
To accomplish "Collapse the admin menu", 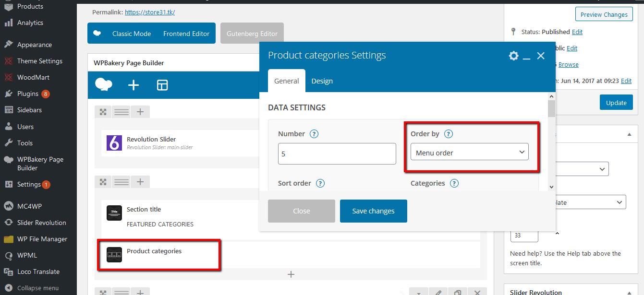I will pos(33,288).
